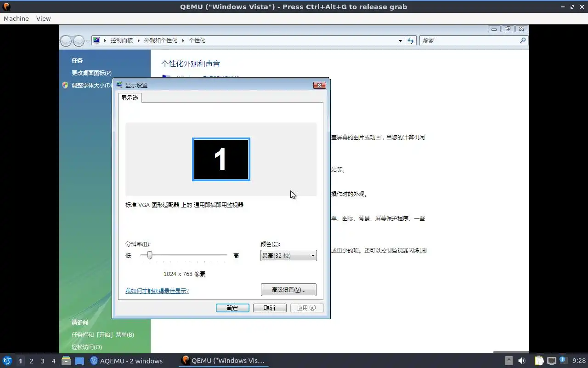Click 个性化 breadcrumb segment

pyautogui.click(x=197, y=40)
